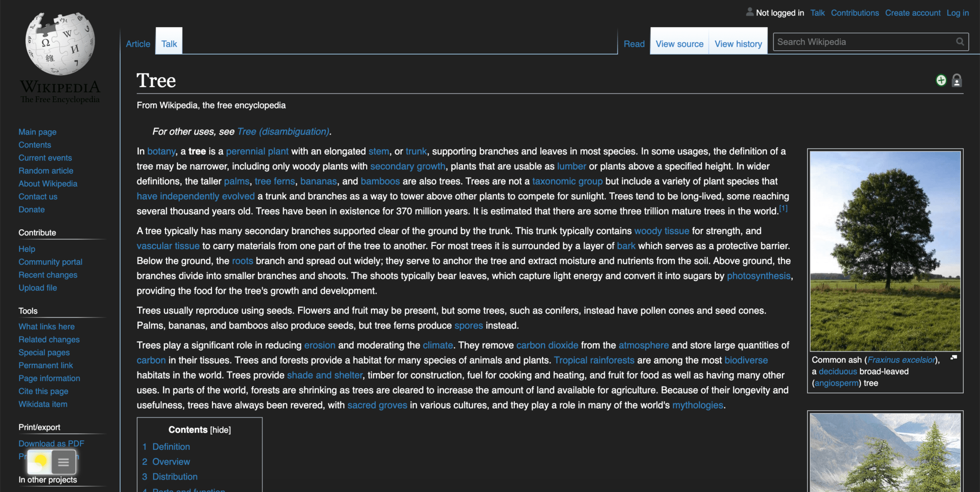
Task: Click the sun icon in the dark mode widget
Action: coord(40,462)
